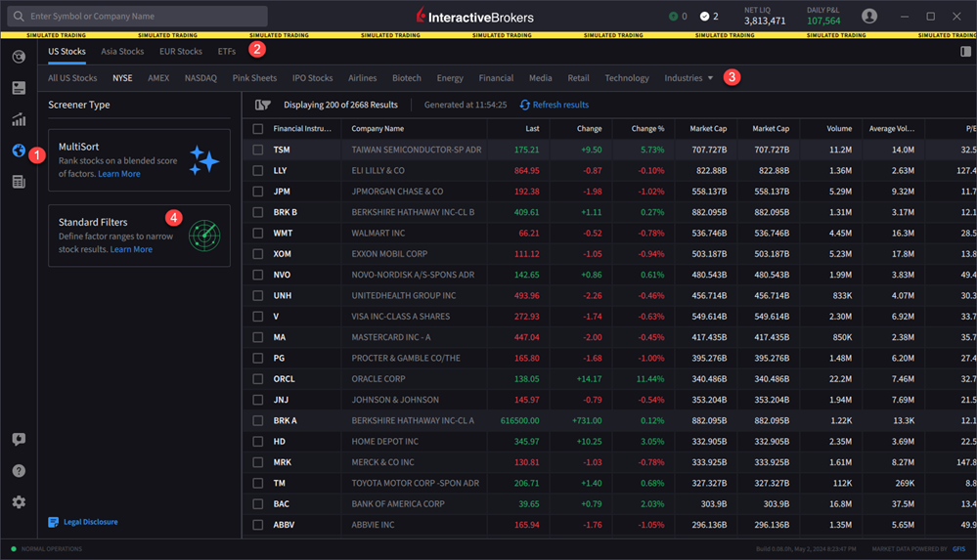Screen dimensions: 977x560
Task: Open the first left-sidebar icon at the top
Action: pos(19,57)
